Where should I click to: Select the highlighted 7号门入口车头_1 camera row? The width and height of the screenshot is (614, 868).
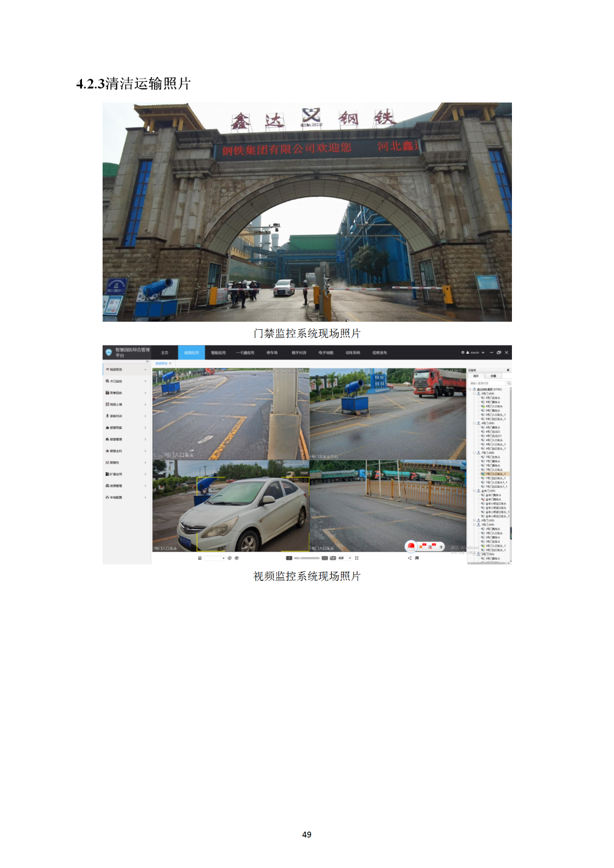495,474
